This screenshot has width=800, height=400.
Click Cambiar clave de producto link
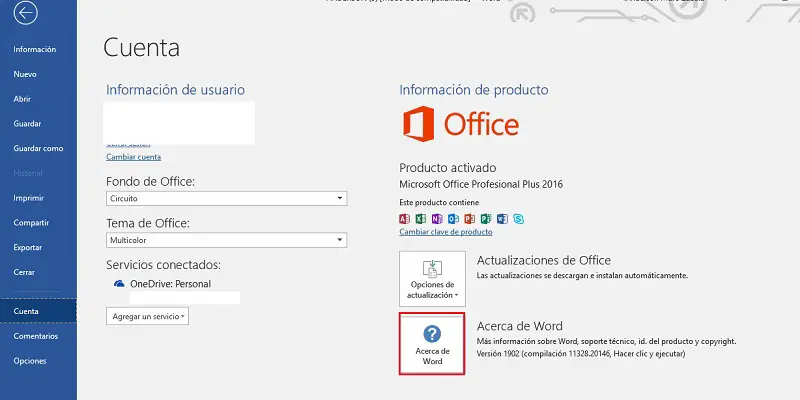446,232
